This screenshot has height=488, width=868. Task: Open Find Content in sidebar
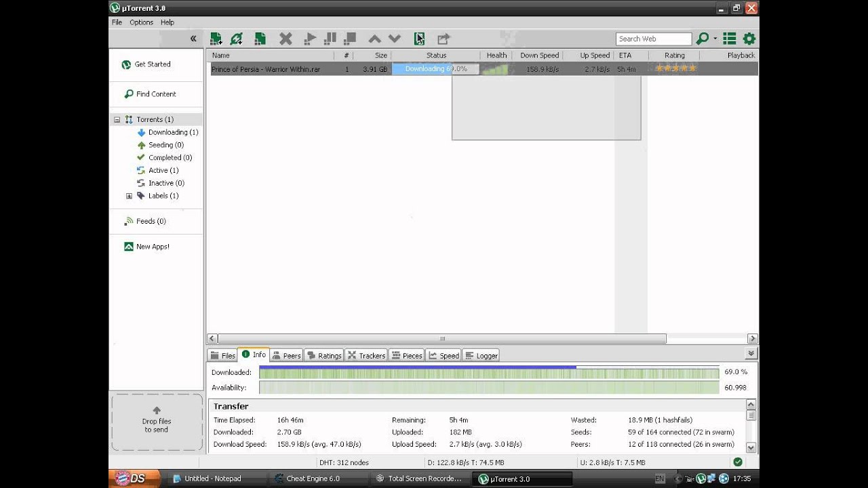click(x=150, y=94)
